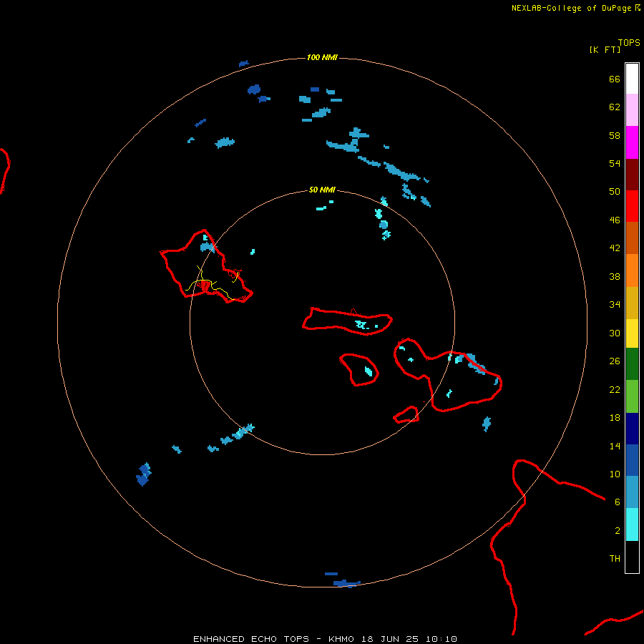Click the TH threshold label
This screenshot has width=644, height=644.
615,559
